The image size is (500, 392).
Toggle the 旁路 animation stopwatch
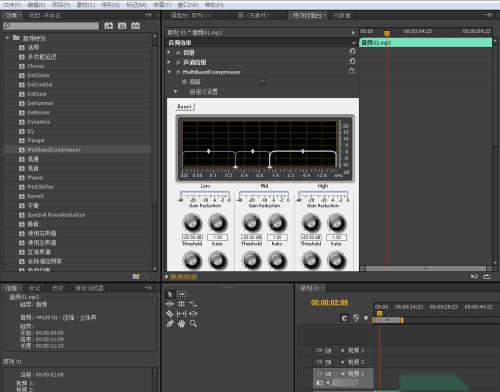point(185,82)
